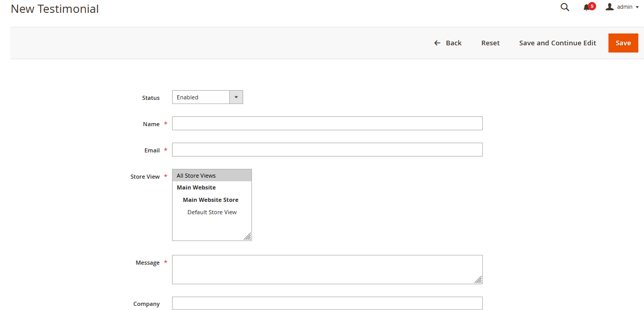Open the notifications bell icon

(x=586, y=8)
